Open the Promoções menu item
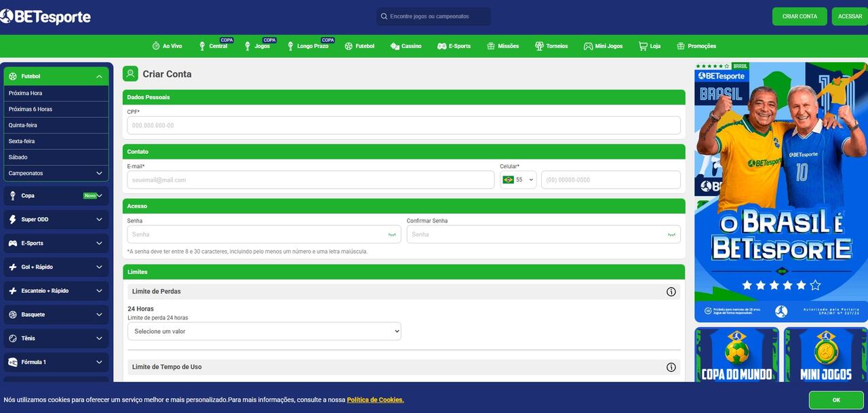This screenshot has width=868, height=413. (x=696, y=46)
